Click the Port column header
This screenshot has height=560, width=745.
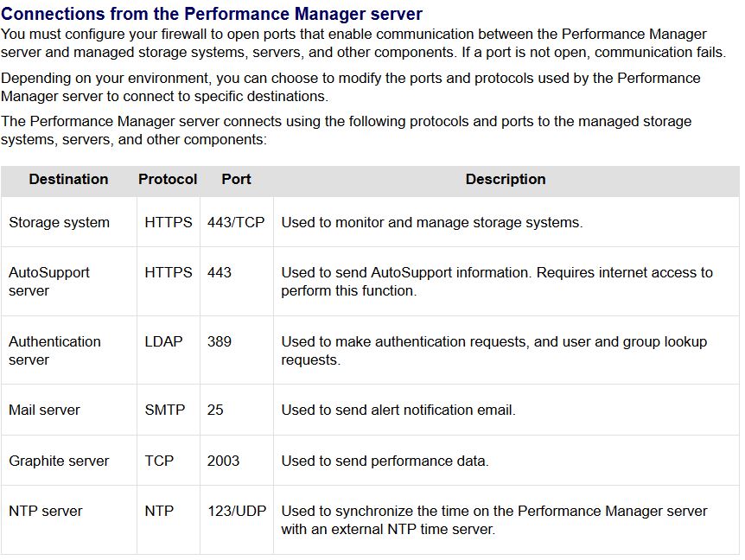(x=236, y=180)
